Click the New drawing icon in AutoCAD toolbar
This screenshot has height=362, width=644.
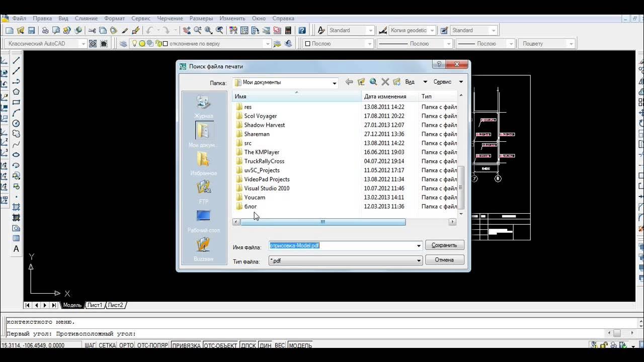click(10, 31)
